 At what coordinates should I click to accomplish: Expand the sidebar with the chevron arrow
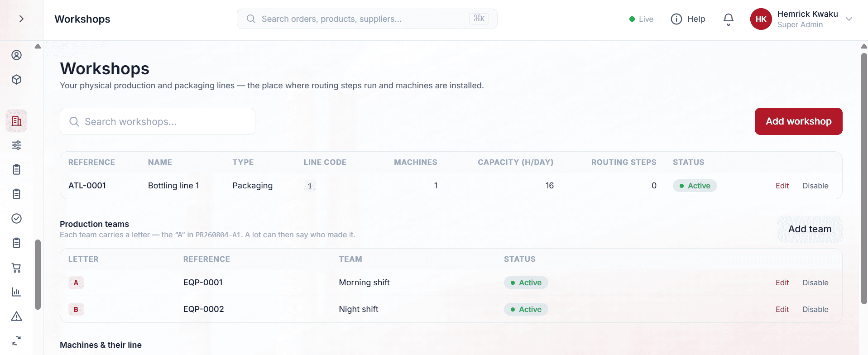tap(21, 19)
